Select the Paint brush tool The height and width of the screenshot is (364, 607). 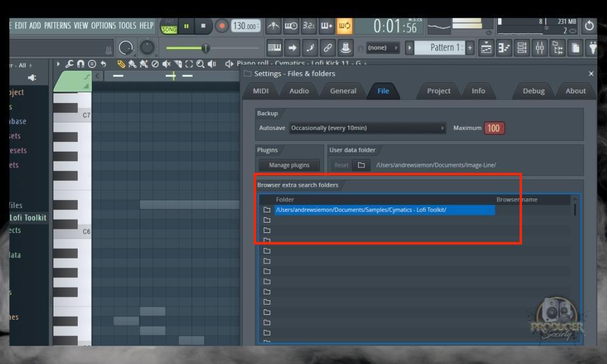coord(132,64)
